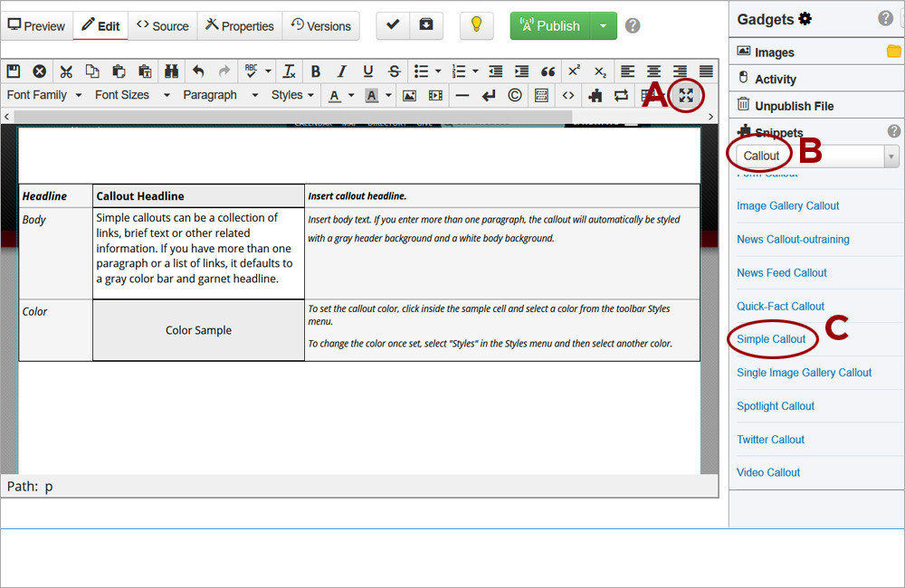Image resolution: width=905 pixels, height=588 pixels.
Task: Toggle underline formatting
Action: coord(367,71)
